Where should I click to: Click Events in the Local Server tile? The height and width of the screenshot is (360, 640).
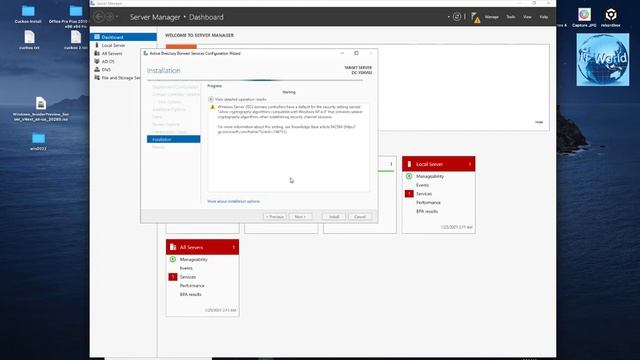click(422, 185)
